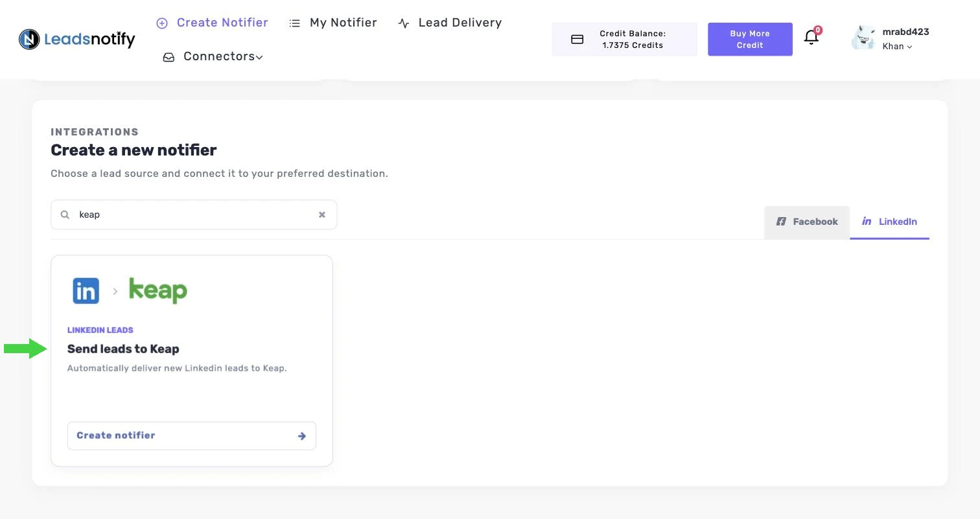Screen dimensions: 980x519
Task: Focus the integrations search field
Action: 194,214
